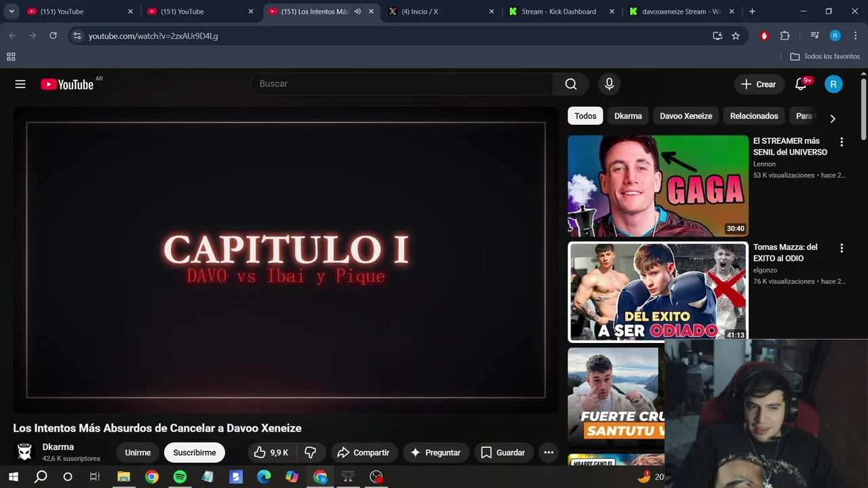Image resolution: width=868 pixels, height=488 pixels.
Task: Open the Chrome three-dot menu
Action: click(x=854, y=36)
